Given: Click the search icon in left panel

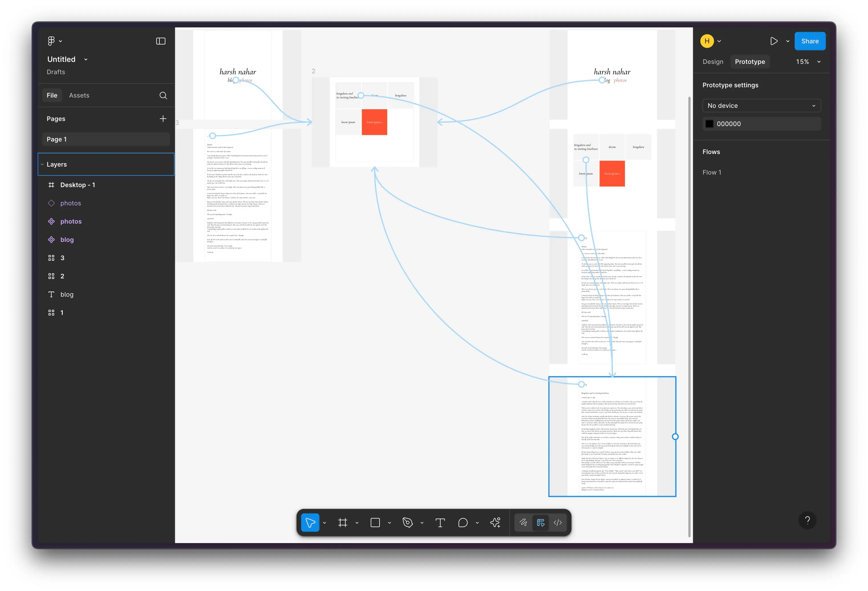Looking at the screenshot, I should [x=163, y=95].
